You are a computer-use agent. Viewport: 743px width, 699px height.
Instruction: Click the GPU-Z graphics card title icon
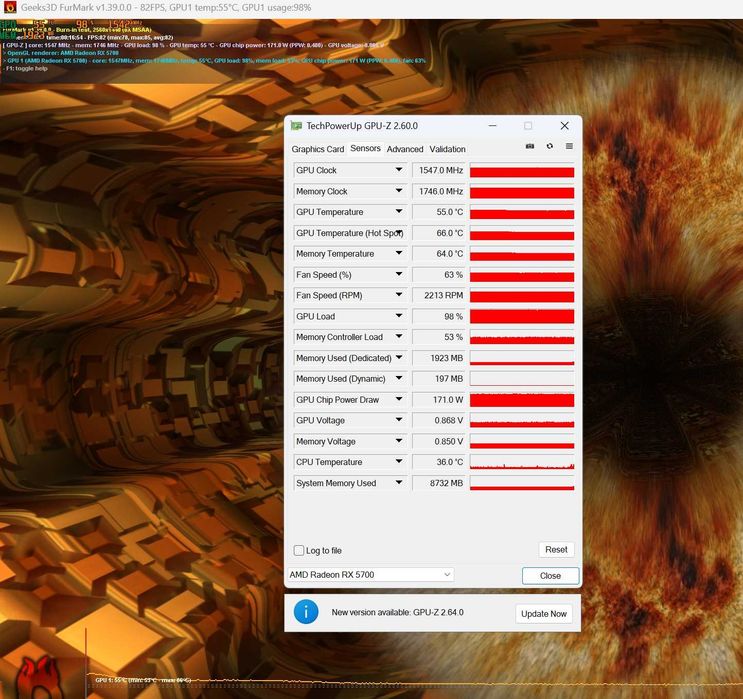click(296, 126)
